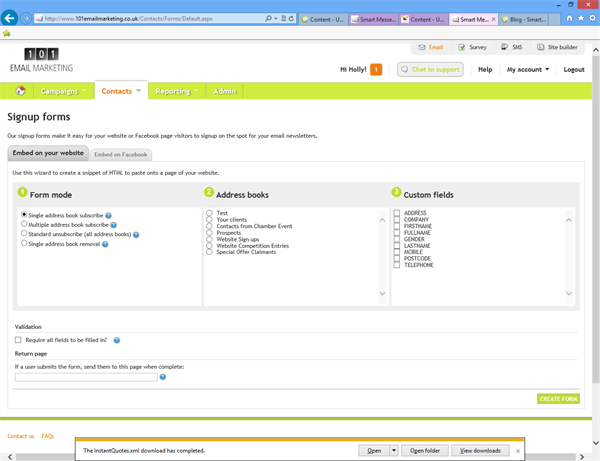Click the 101 Email Marketing logo
Screen dimensions: 600x461
point(41,60)
